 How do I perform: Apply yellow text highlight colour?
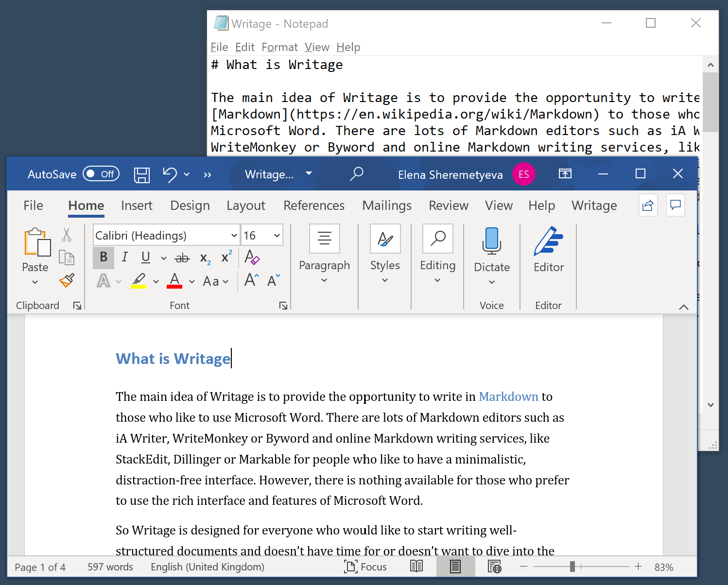click(x=139, y=281)
